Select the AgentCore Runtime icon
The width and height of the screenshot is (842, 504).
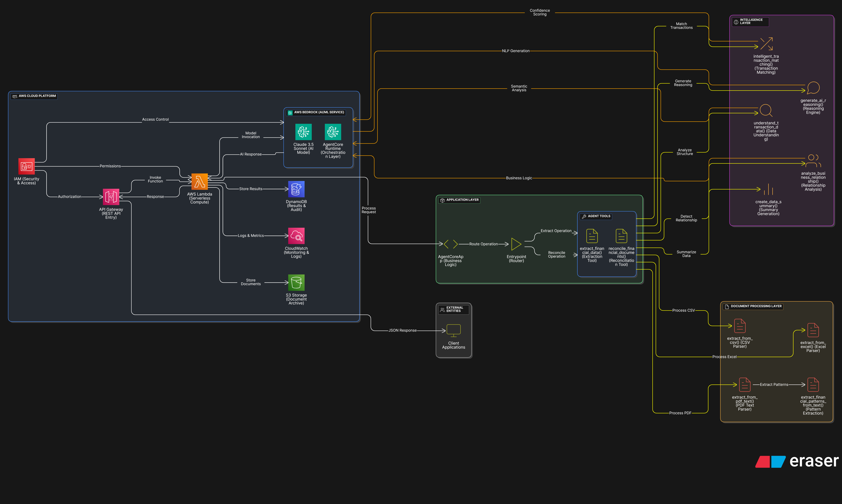click(x=333, y=132)
